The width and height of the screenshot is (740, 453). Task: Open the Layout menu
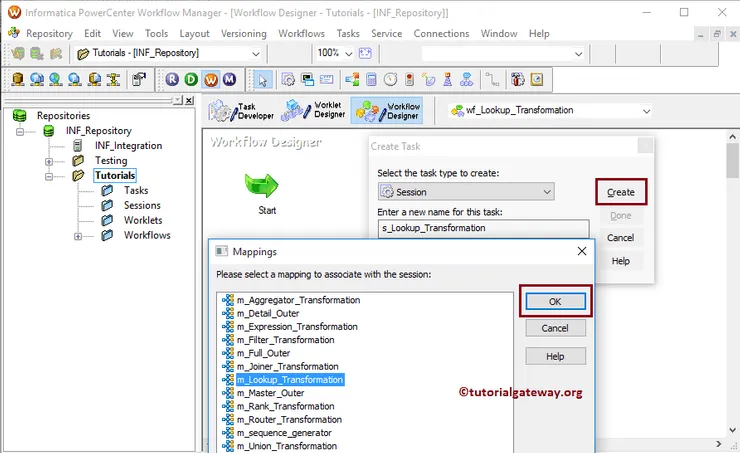194,34
